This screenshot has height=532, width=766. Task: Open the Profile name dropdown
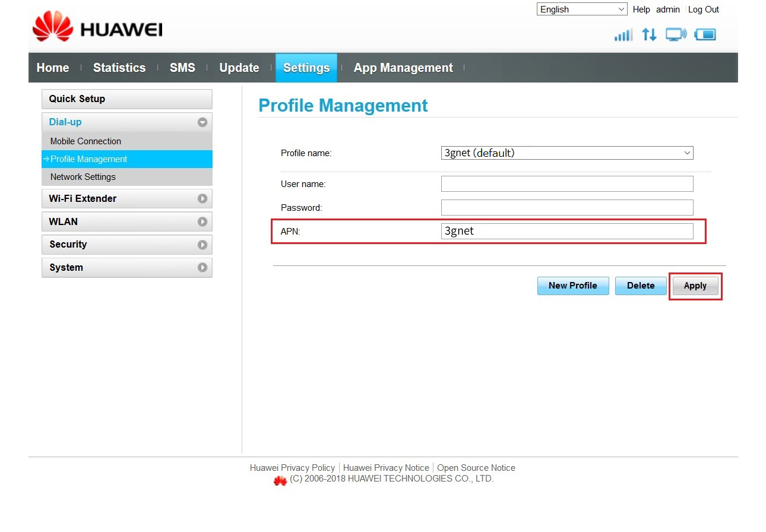[x=567, y=153]
